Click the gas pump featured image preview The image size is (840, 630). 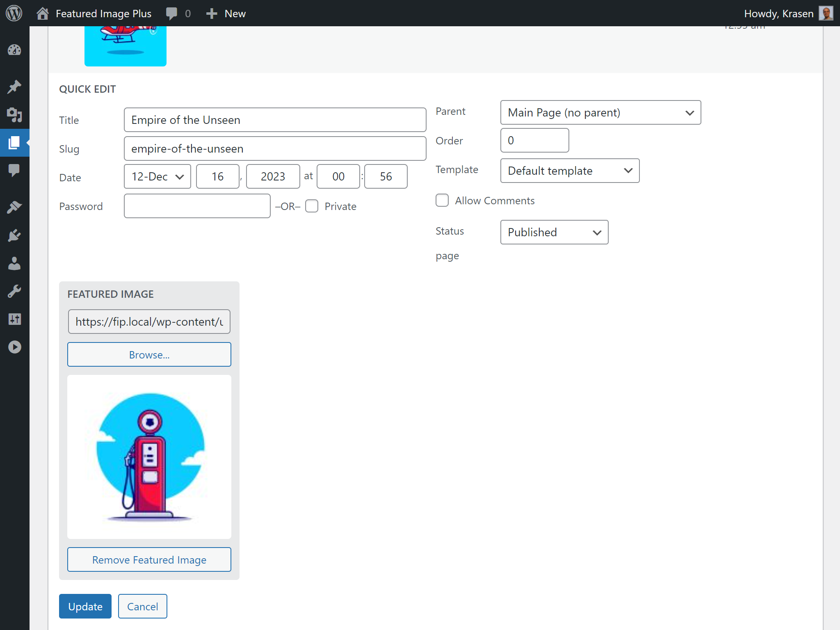[x=149, y=457]
